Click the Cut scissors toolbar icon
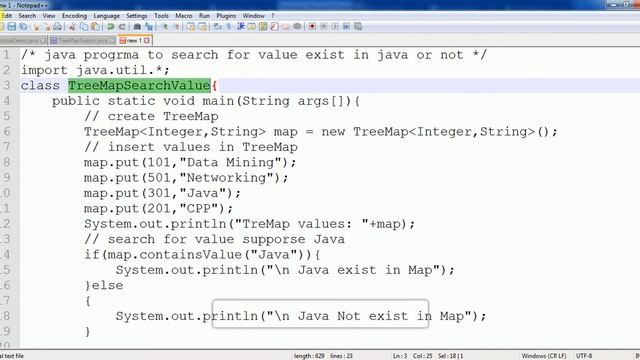This screenshot has height=360, width=640. (x=72, y=27)
